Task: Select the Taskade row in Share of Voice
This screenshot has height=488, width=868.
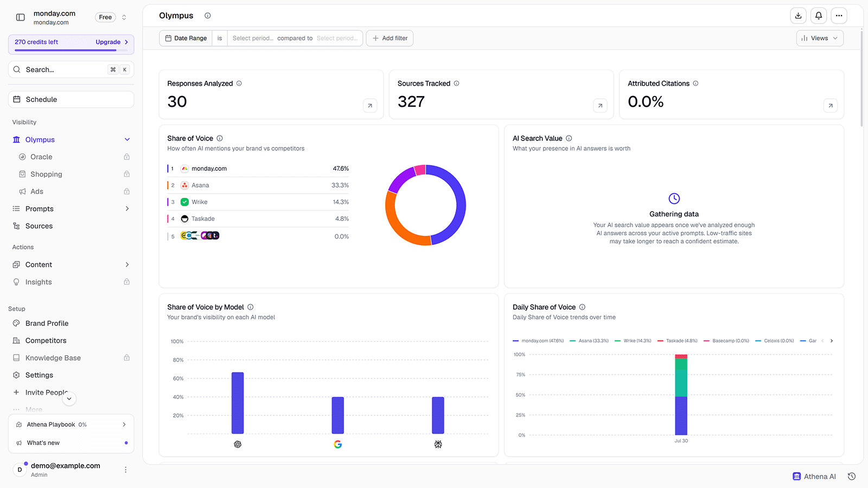Action: [x=258, y=219]
